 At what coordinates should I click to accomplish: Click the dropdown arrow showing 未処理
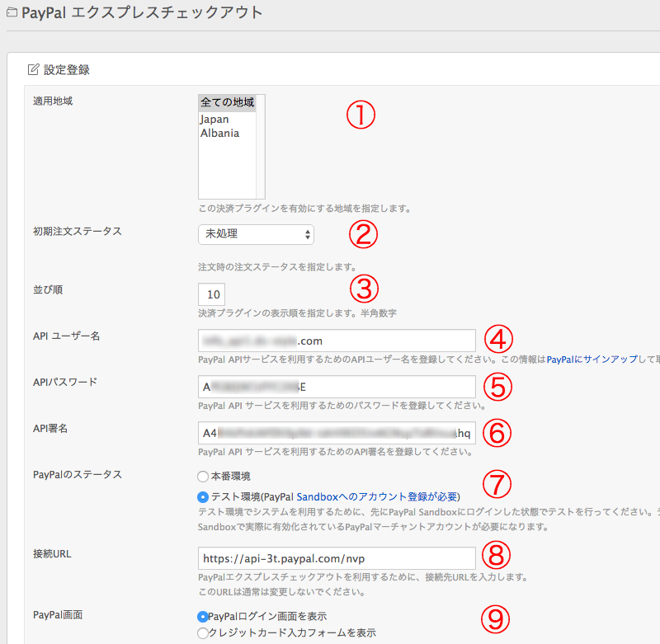coord(308,234)
